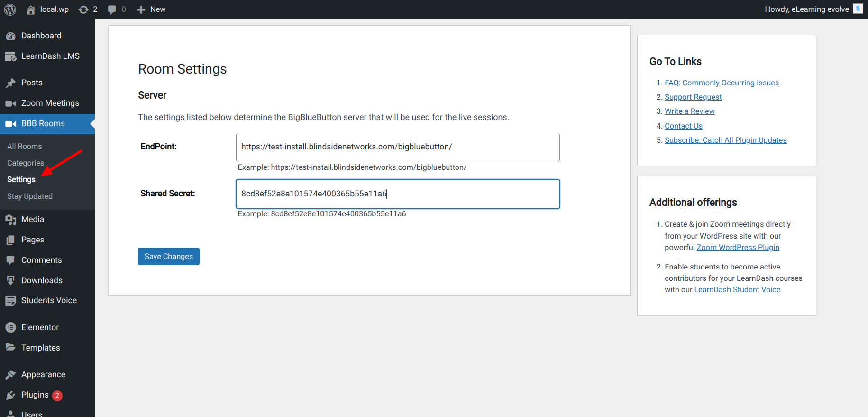Open Support Request link

(693, 97)
